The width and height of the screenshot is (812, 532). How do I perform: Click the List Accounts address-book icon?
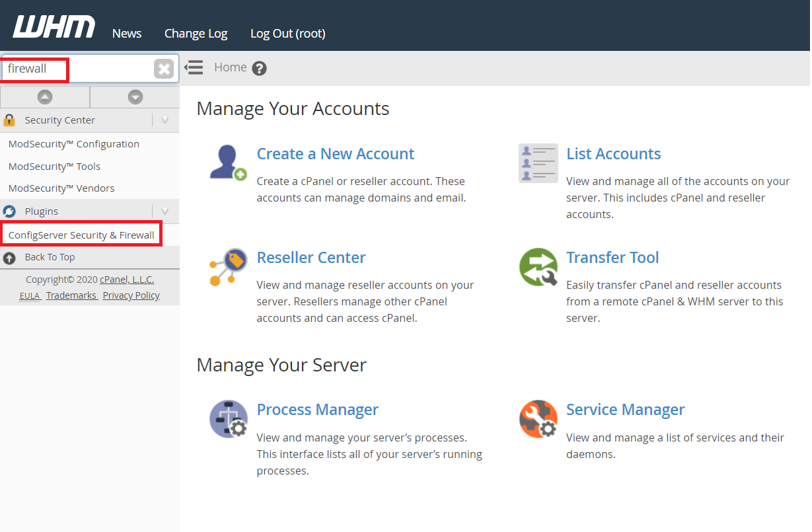[538, 163]
